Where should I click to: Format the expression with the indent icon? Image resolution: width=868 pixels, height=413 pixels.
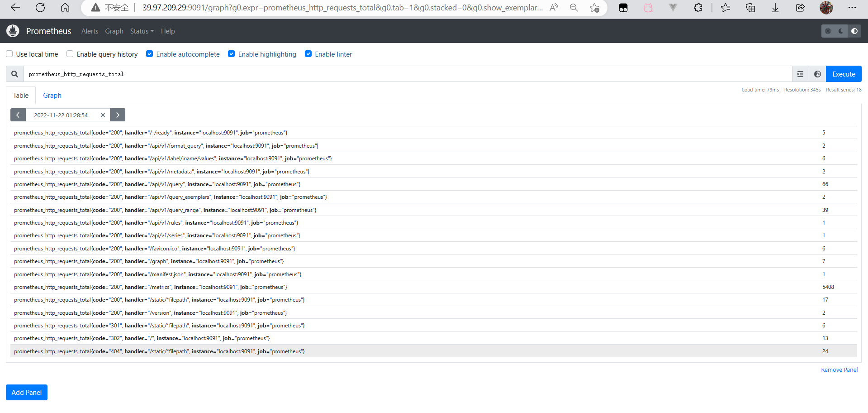[x=800, y=74]
